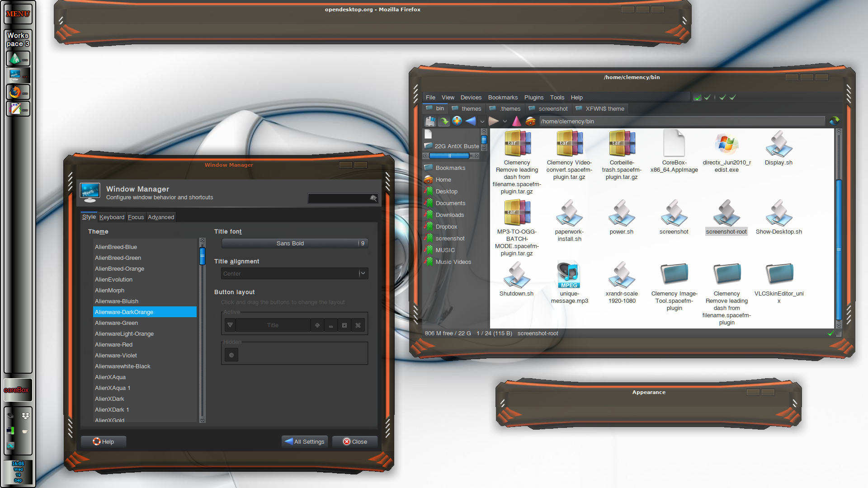The width and height of the screenshot is (868, 488).
Task: Toggle the first green checkmark near the menu bar
Action: coord(697,97)
